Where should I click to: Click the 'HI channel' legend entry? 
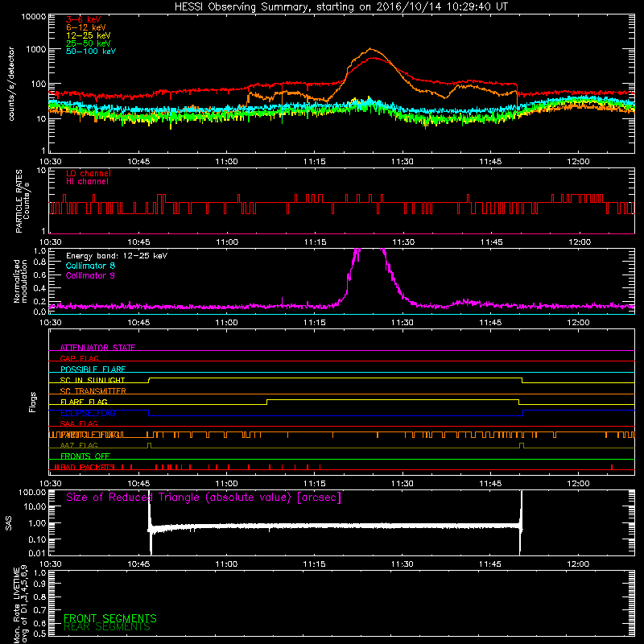coord(88,182)
